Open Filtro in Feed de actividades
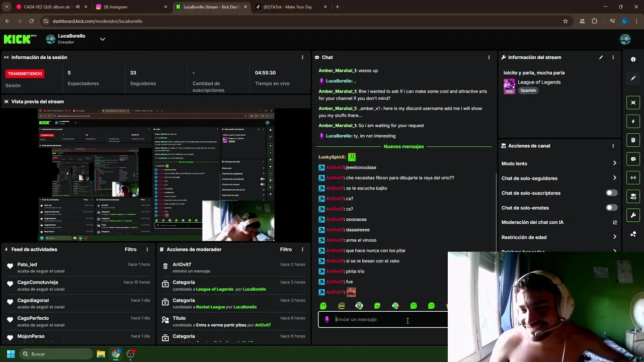The image size is (644, 362). [130, 249]
